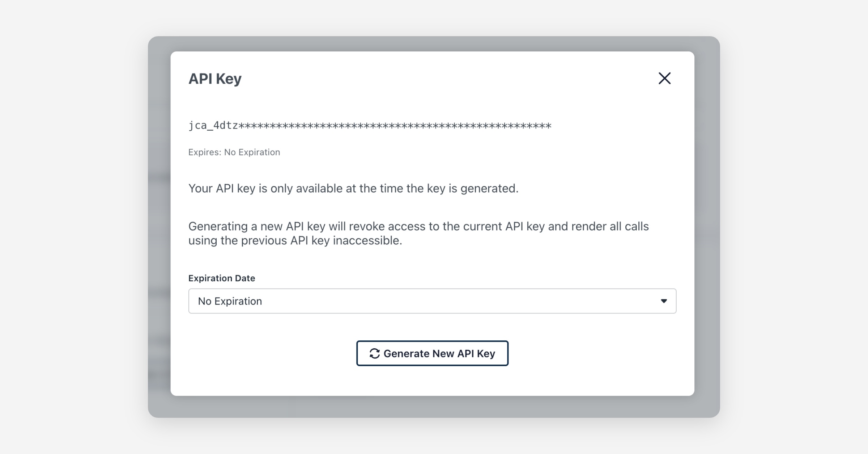Click the asterisk-masked portion of the key

[x=394, y=126]
